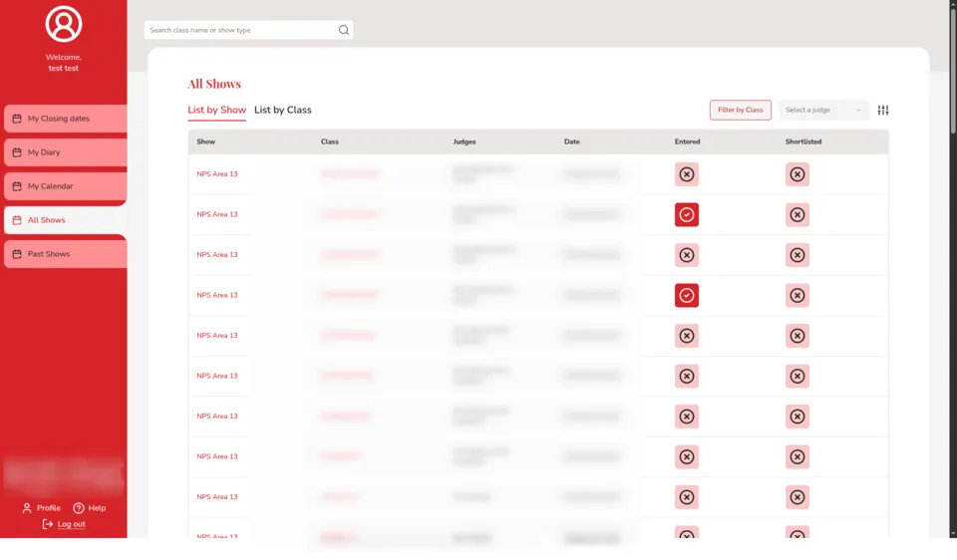Click the Shortlisted column header

pyautogui.click(x=803, y=141)
